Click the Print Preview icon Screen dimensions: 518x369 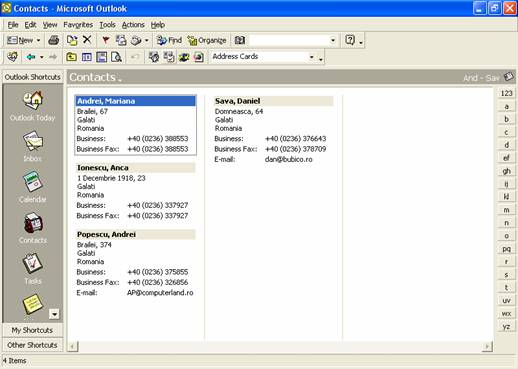[x=117, y=57]
